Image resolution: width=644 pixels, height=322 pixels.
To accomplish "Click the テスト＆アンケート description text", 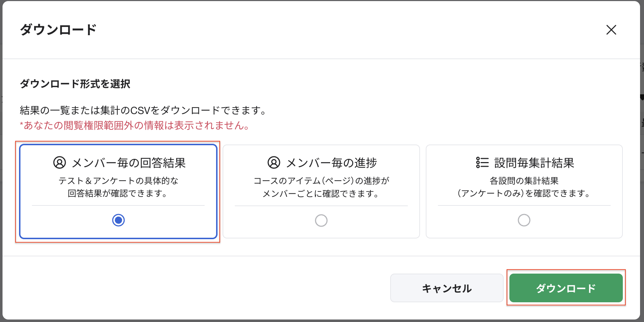I will 118,181.
